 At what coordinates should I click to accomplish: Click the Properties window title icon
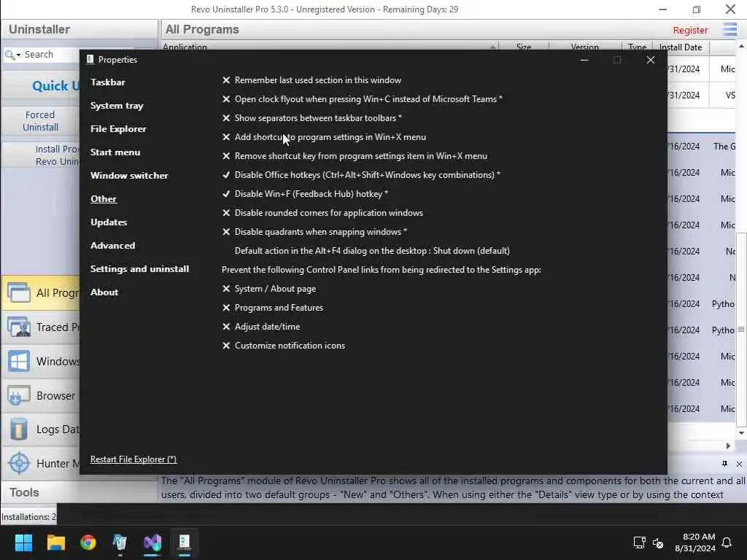tap(90, 60)
